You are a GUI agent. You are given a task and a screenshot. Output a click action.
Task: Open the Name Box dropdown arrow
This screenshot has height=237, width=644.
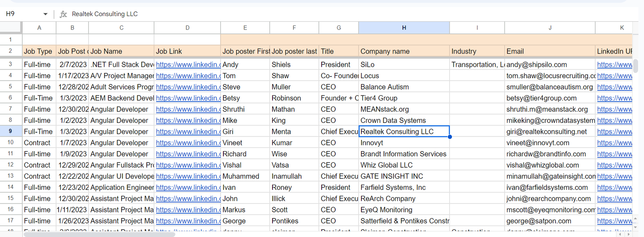point(45,14)
